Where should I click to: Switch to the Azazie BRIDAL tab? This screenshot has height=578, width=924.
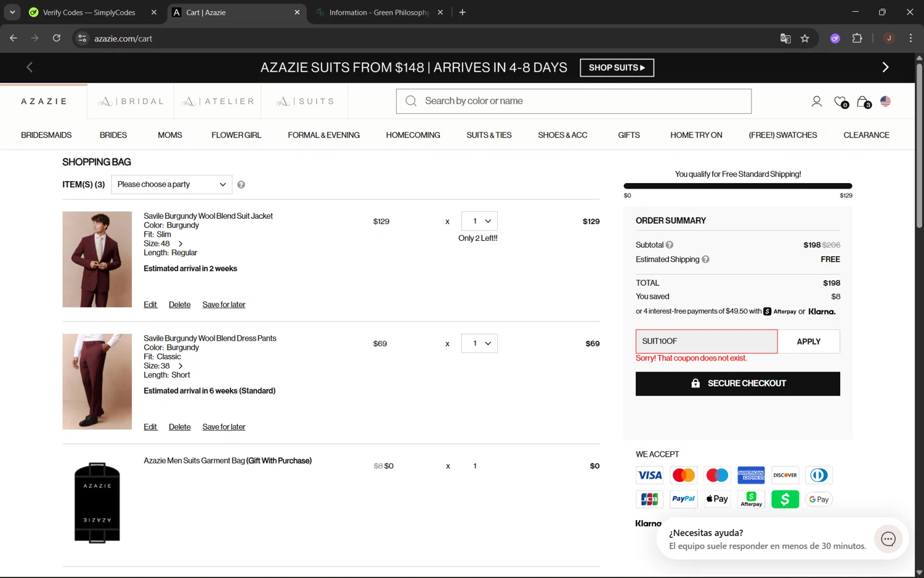tap(131, 101)
